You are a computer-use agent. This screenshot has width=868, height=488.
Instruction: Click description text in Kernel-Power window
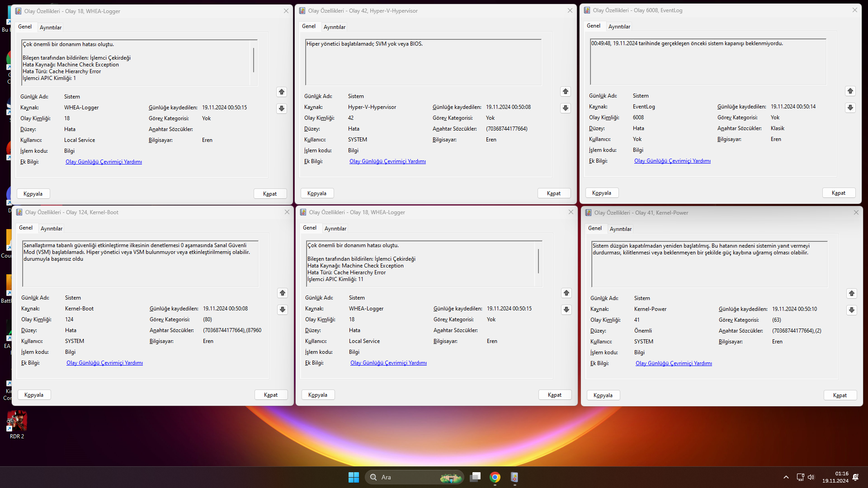(x=700, y=249)
